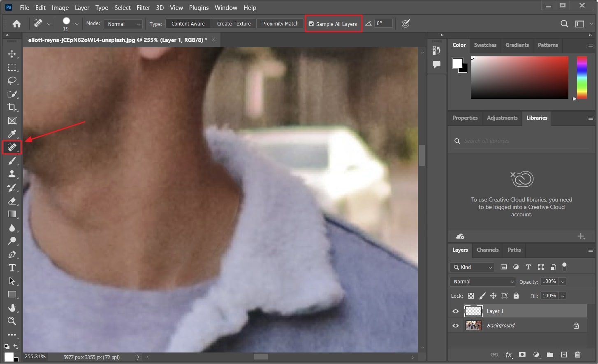Click the Content-Aware type button
Viewport: 598px width, 364px height.
[188, 23]
